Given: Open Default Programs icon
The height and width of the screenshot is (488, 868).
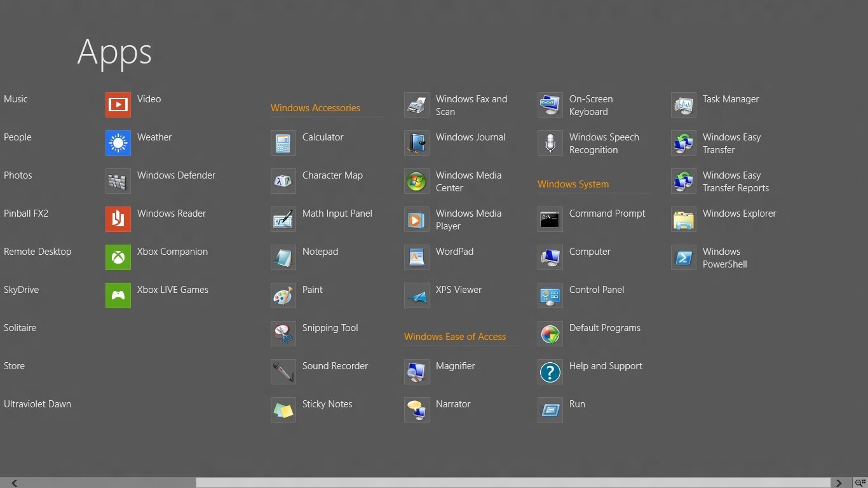Looking at the screenshot, I should point(550,334).
